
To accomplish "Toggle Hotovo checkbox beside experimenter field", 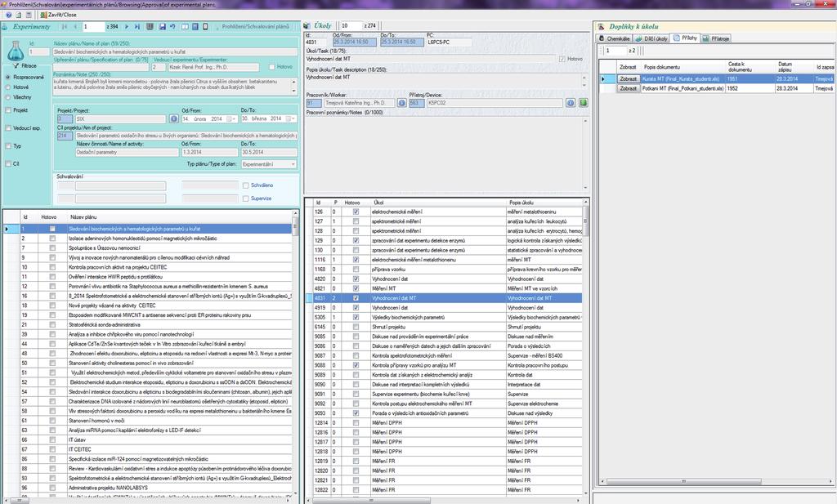I will click(271, 67).
